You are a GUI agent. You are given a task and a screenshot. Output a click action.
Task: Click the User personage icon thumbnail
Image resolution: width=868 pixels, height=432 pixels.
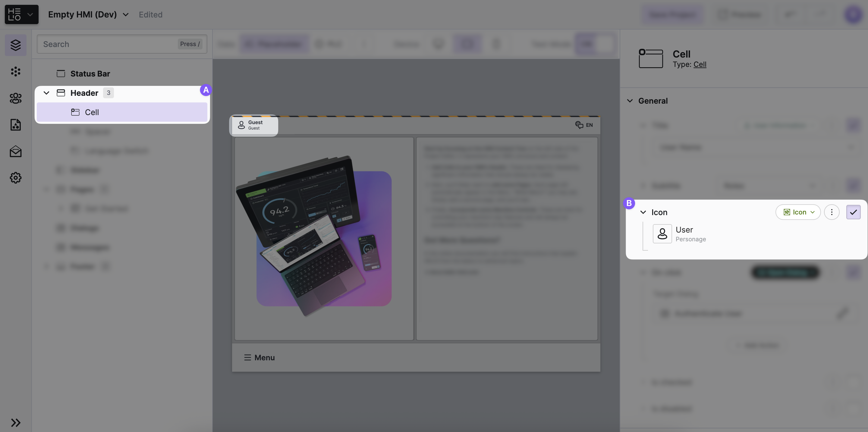point(662,234)
